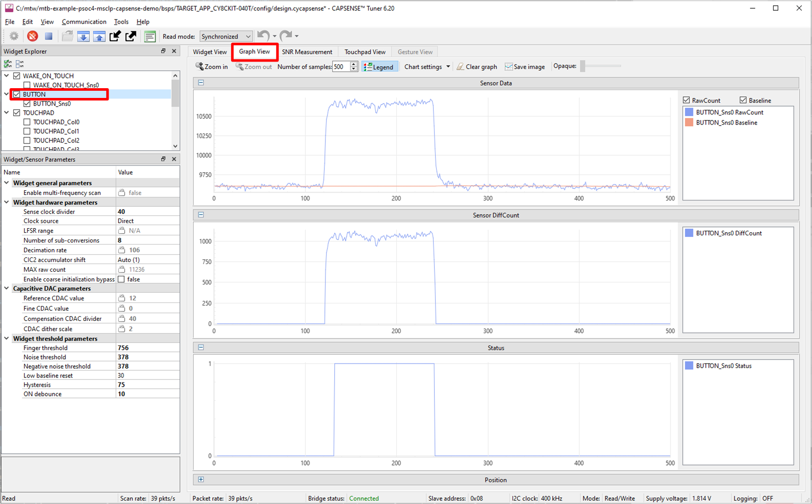Collapse the TOUCHPAD tree node

point(7,113)
